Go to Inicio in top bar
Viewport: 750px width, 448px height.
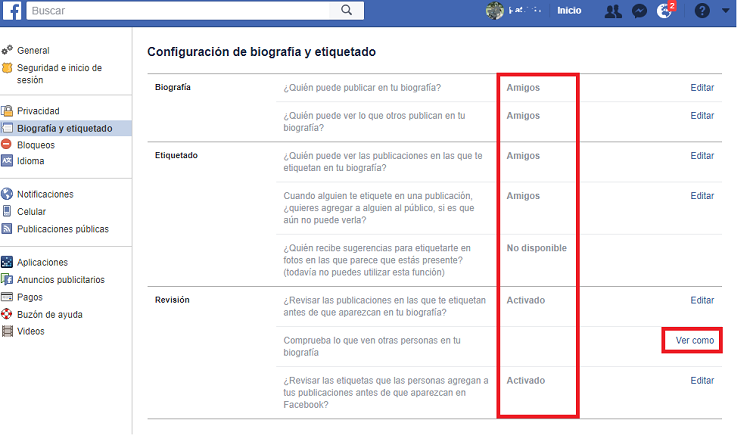[x=569, y=11]
